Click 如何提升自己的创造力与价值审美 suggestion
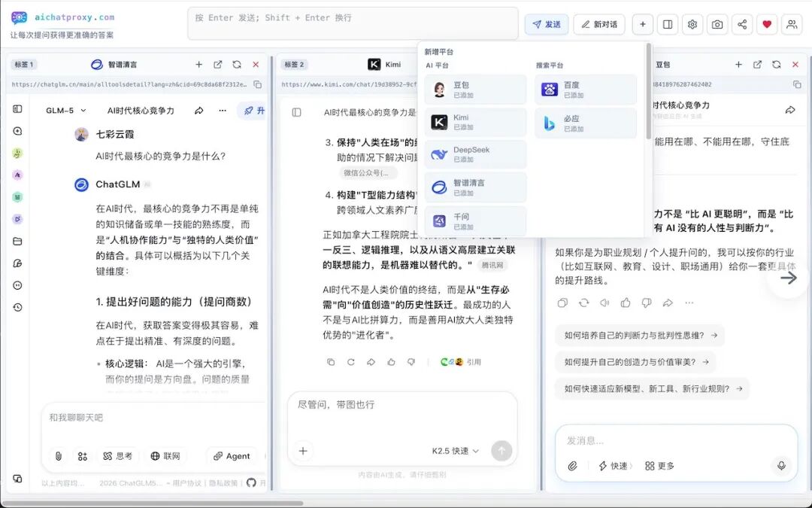 click(636, 362)
